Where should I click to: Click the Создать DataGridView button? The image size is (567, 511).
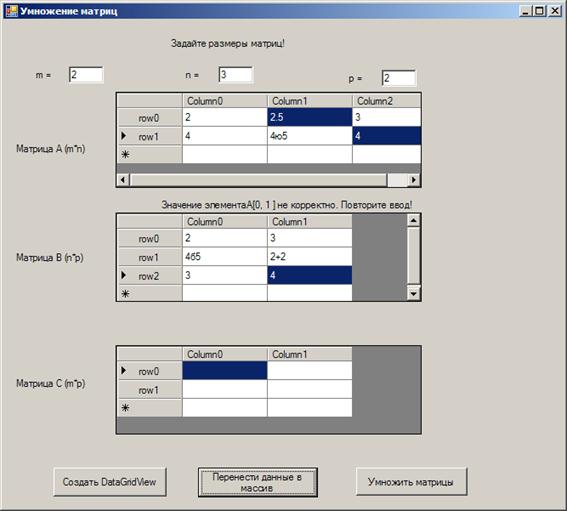pyautogui.click(x=110, y=482)
